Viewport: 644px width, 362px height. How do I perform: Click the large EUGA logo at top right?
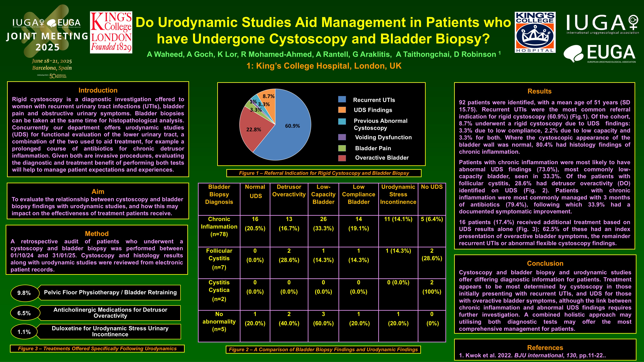tap(600, 53)
